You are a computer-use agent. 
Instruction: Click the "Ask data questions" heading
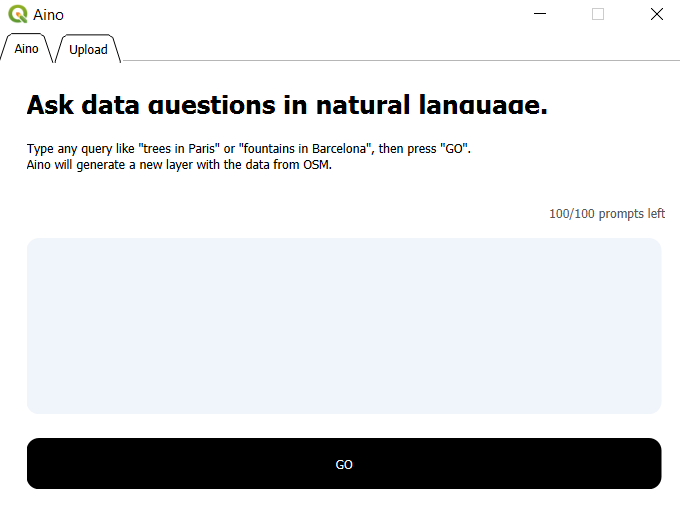click(287, 106)
